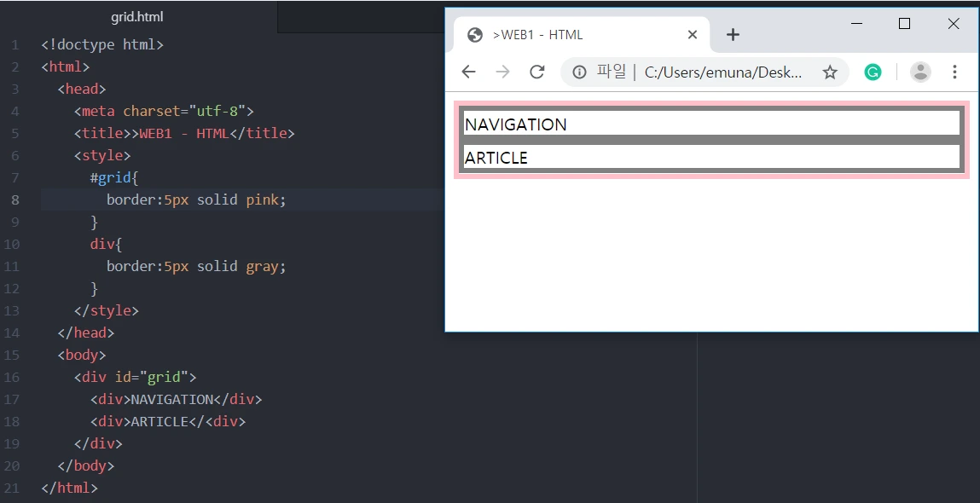
Task: Click the browser forward arrow
Action: tap(502, 72)
